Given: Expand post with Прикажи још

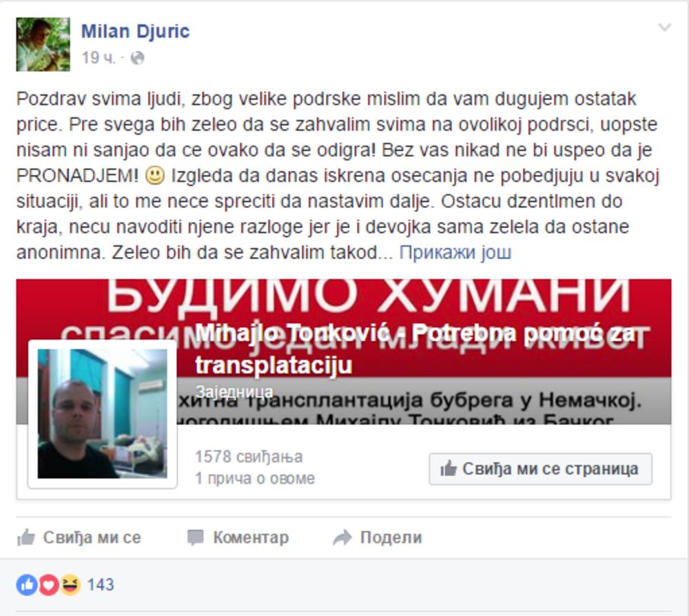Looking at the screenshot, I should (x=455, y=253).
